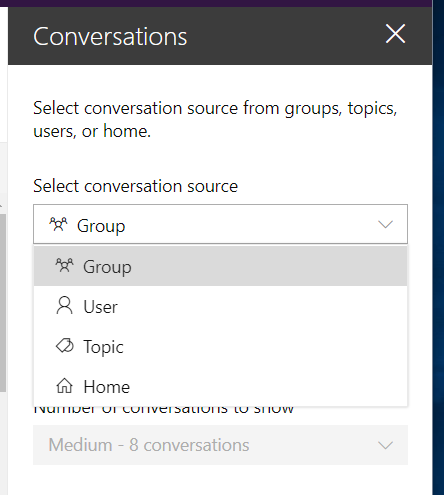Select the Group option text in the list
Viewport: 444px width, 495px height.
tap(107, 267)
